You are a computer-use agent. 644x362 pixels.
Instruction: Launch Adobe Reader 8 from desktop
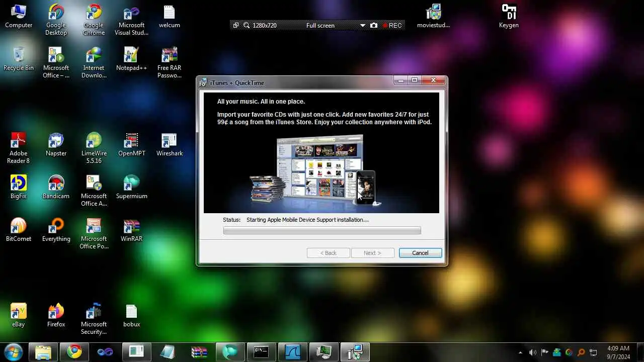[x=19, y=148]
